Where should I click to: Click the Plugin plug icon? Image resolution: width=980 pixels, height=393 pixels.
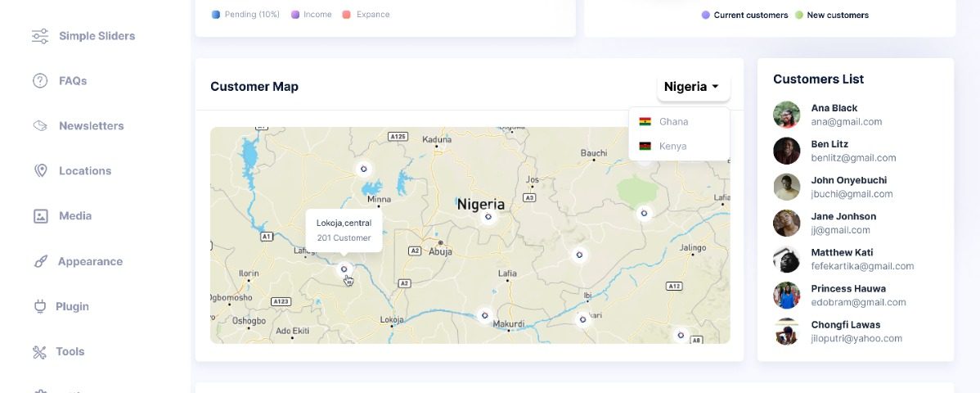pyautogui.click(x=39, y=307)
